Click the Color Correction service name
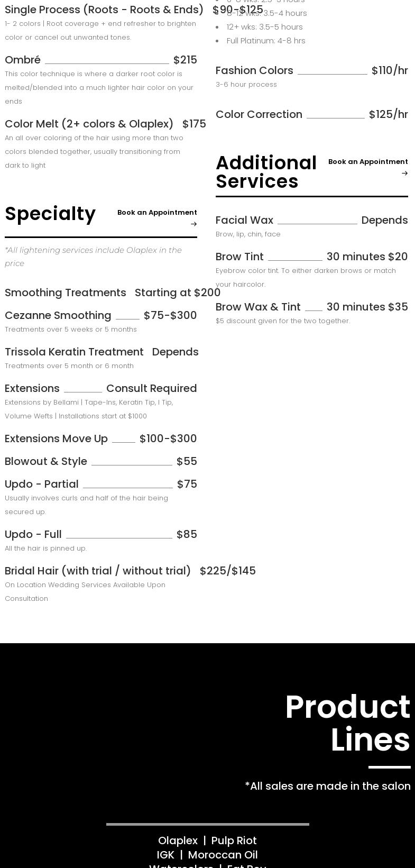 coord(259,115)
